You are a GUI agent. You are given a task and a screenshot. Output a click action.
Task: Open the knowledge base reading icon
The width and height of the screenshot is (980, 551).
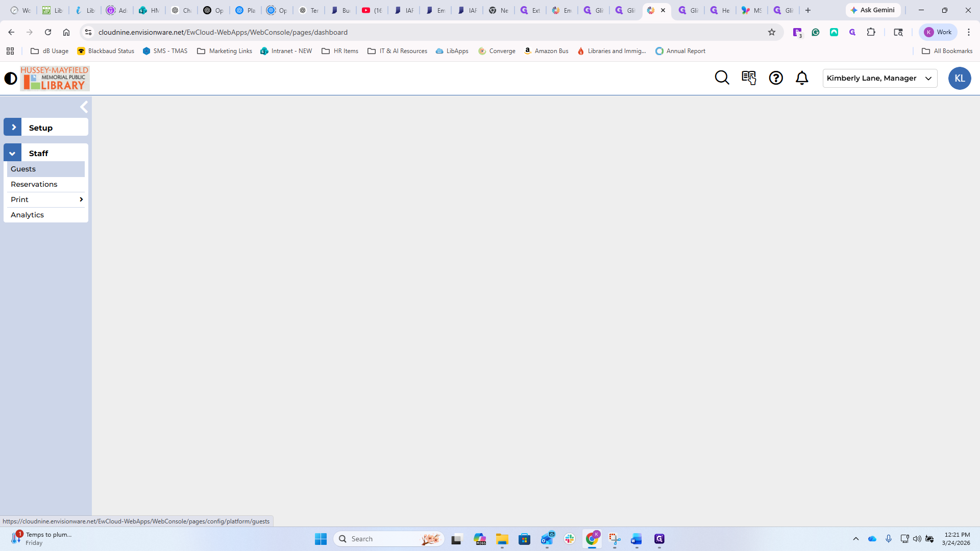tap(749, 78)
